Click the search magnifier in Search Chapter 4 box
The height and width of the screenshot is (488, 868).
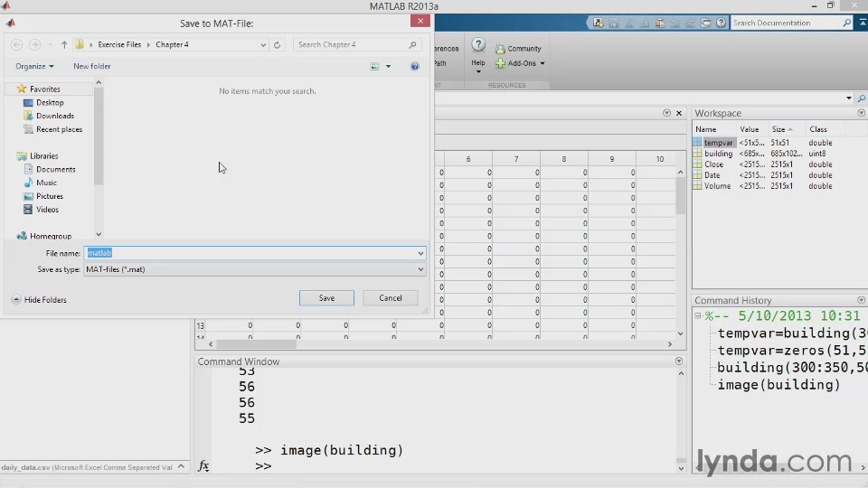click(412, 45)
